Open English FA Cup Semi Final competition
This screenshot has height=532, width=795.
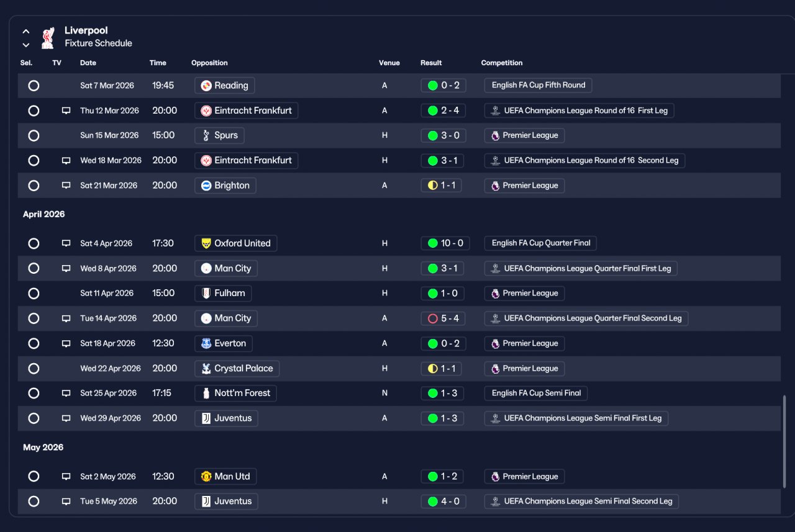pos(536,393)
